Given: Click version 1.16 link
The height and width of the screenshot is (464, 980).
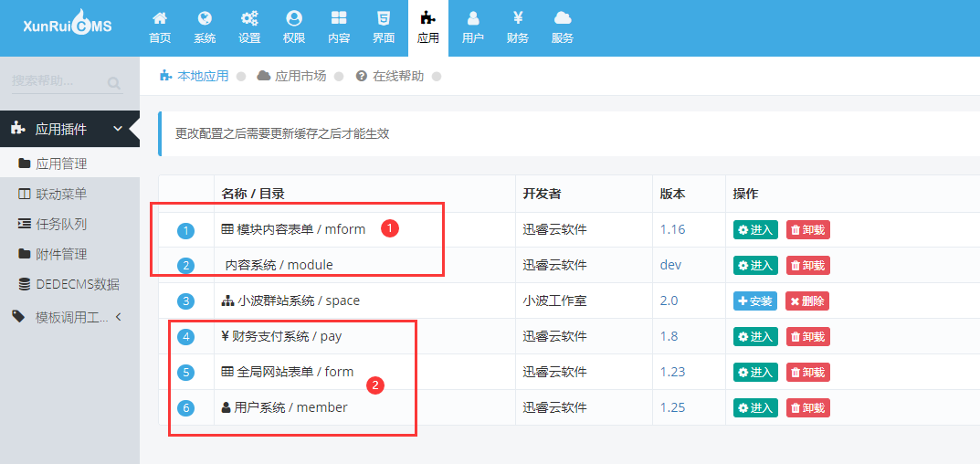Looking at the screenshot, I should [x=672, y=229].
